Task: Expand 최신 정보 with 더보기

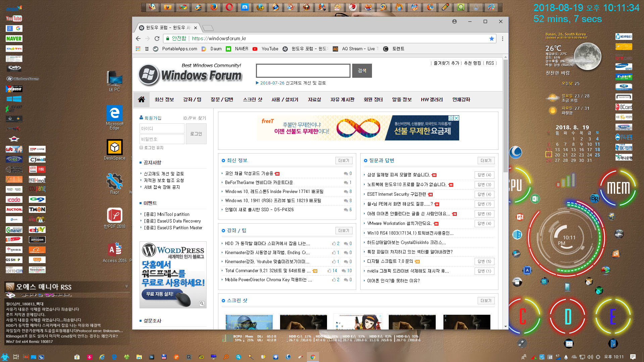Action: 344,161
